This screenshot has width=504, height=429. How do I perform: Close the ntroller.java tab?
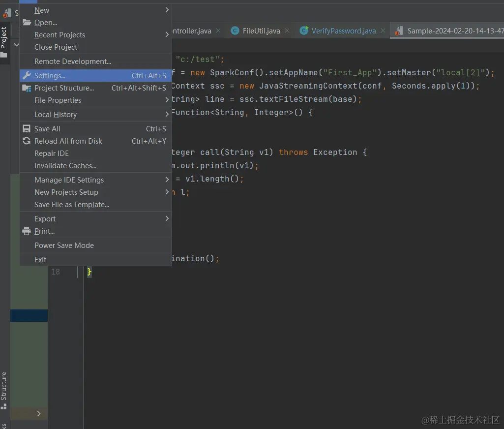click(218, 31)
